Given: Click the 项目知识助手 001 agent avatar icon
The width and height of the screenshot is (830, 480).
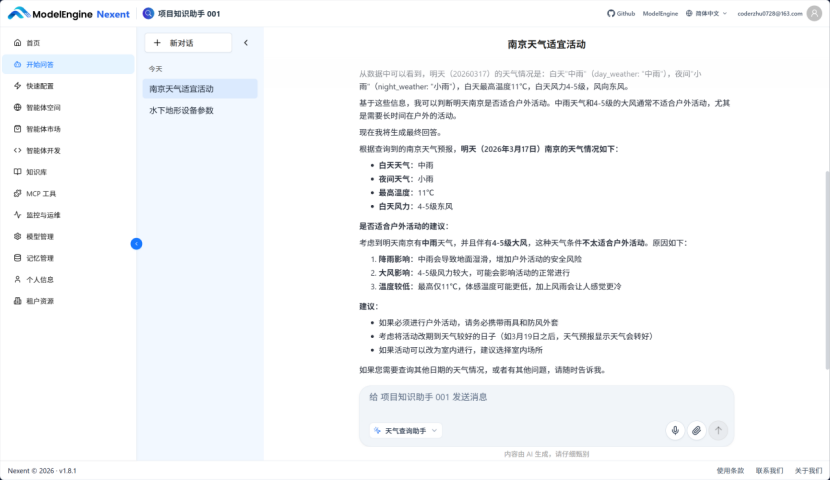Looking at the screenshot, I should (148, 13).
